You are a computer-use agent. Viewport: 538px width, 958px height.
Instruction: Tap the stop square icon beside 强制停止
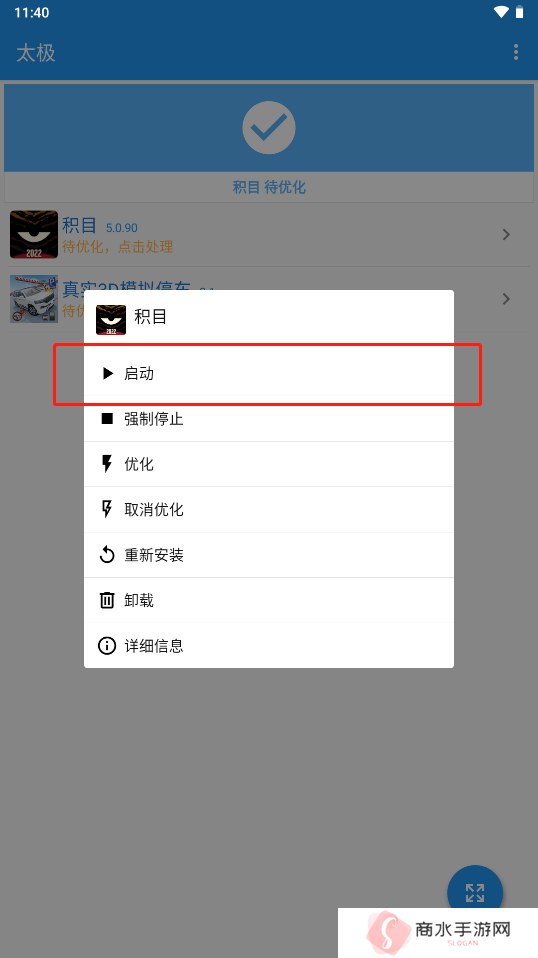(x=107, y=419)
